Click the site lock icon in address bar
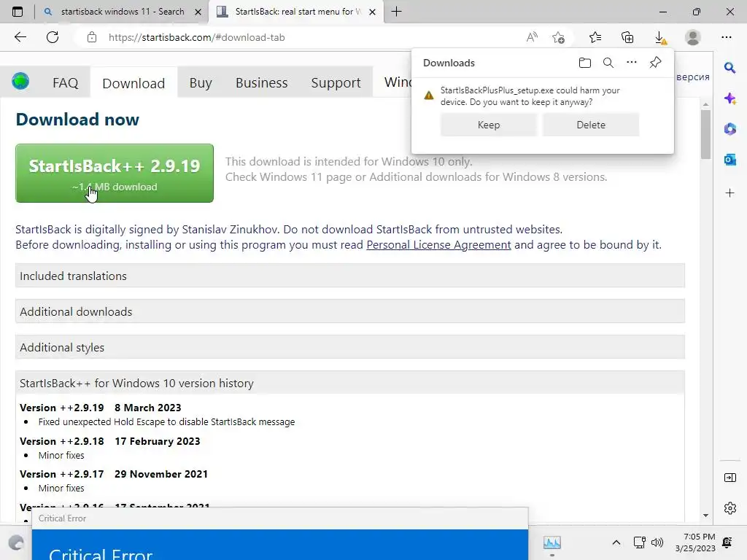Image resolution: width=747 pixels, height=560 pixels. [x=92, y=37]
